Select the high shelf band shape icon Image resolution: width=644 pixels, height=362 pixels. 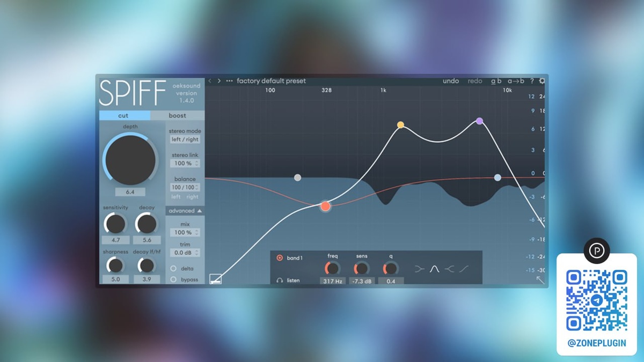(x=450, y=268)
